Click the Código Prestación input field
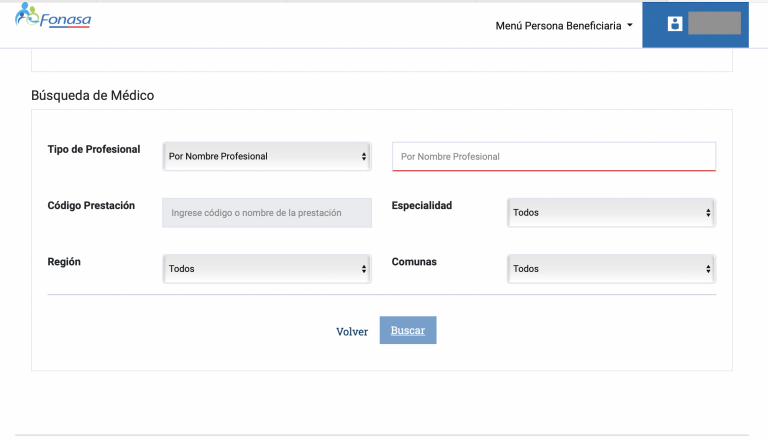This screenshot has height=442, width=768. (266, 212)
